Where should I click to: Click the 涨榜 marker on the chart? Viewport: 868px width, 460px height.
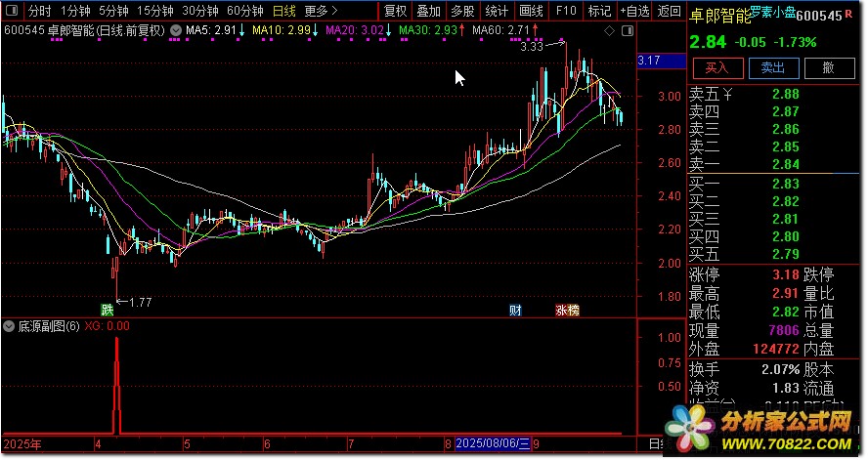(567, 311)
